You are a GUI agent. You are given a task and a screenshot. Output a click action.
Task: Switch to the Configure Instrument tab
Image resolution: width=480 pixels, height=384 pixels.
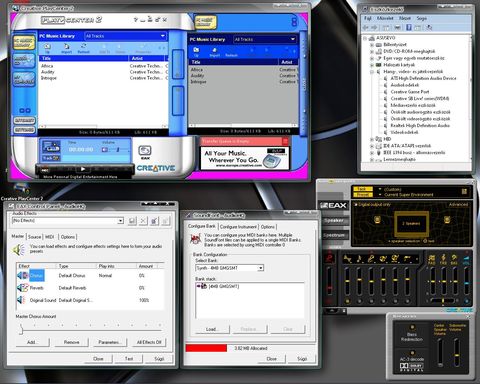point(238,227)
